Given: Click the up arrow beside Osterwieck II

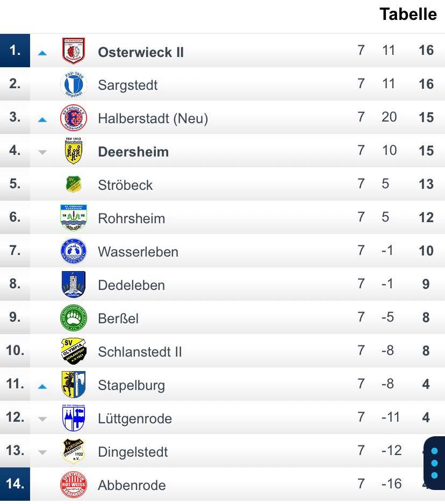Looking at the screenshot, I should tap(42, 53).
